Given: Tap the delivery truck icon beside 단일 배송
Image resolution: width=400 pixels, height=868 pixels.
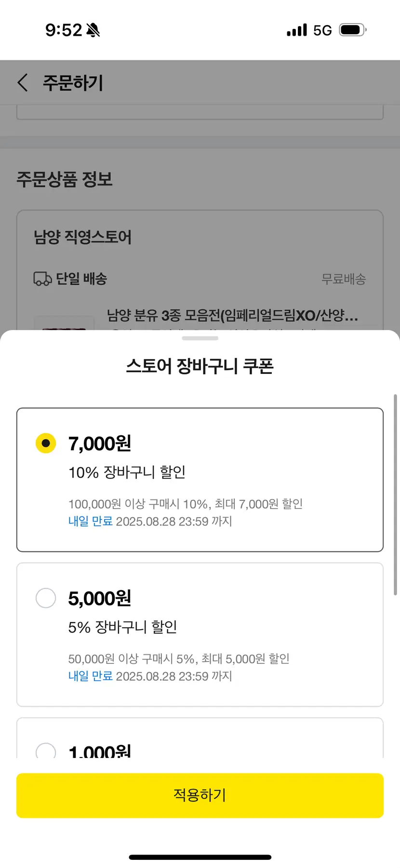Looking at the screenshot, I should point(42,279).
